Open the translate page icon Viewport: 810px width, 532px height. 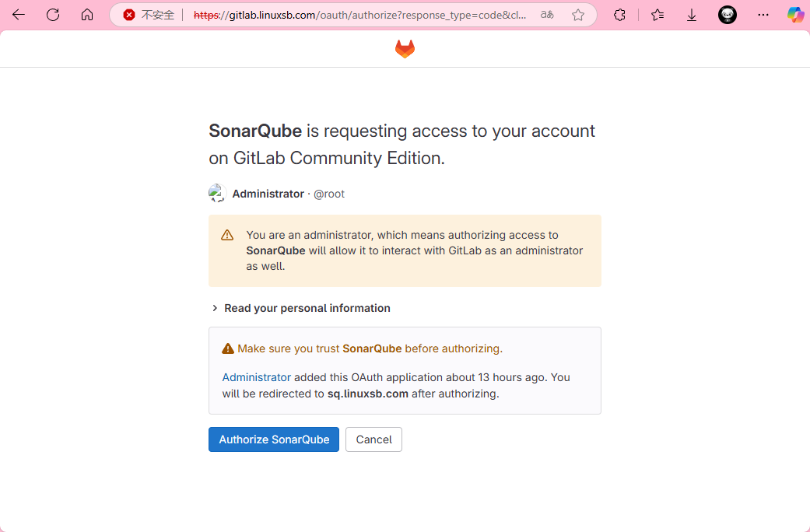point(547,15)
